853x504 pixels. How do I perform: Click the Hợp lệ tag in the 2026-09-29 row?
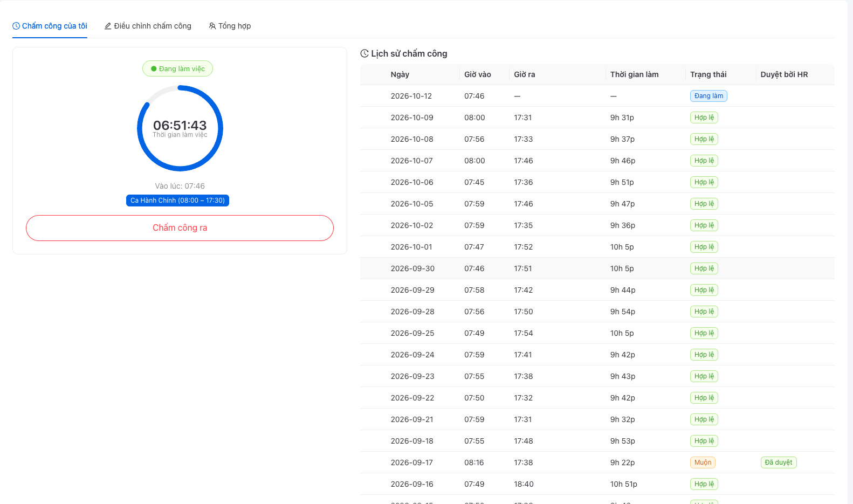(x=704, y=290)
